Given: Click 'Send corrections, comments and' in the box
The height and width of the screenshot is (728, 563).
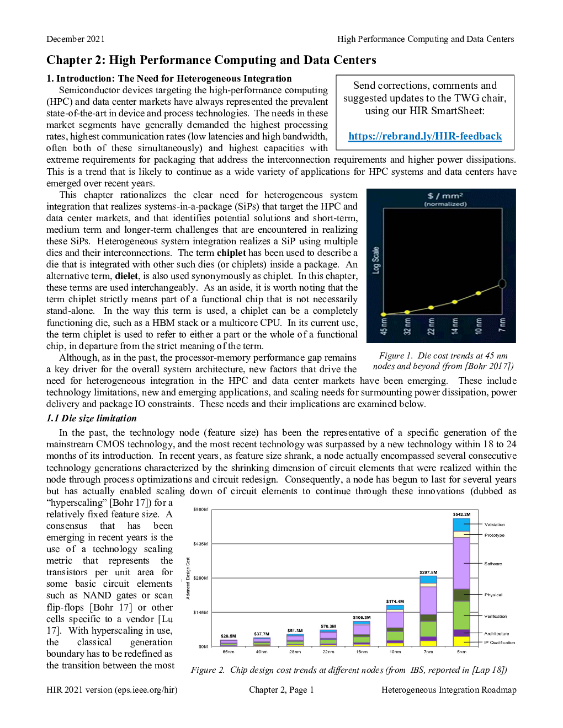Looking at the screenshot, I should [x=425, y=85].
